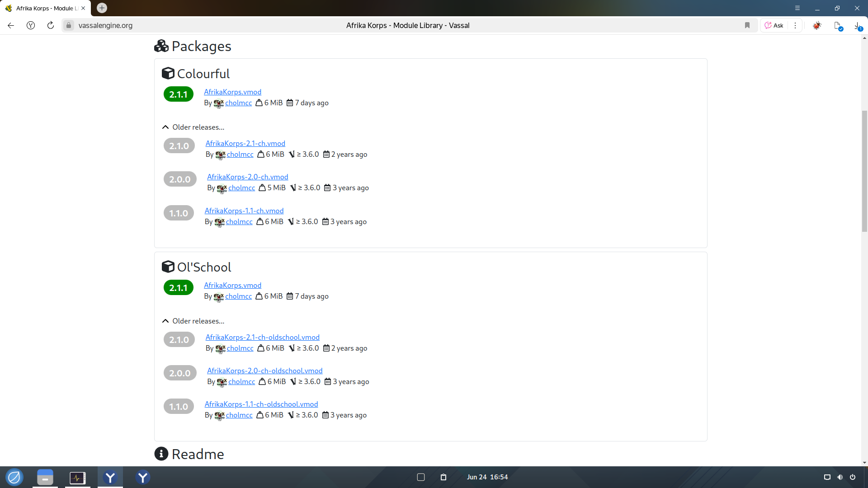Click the Ol'School 2.1.1 version badge

pyautogui.click(x=179, y=287)
